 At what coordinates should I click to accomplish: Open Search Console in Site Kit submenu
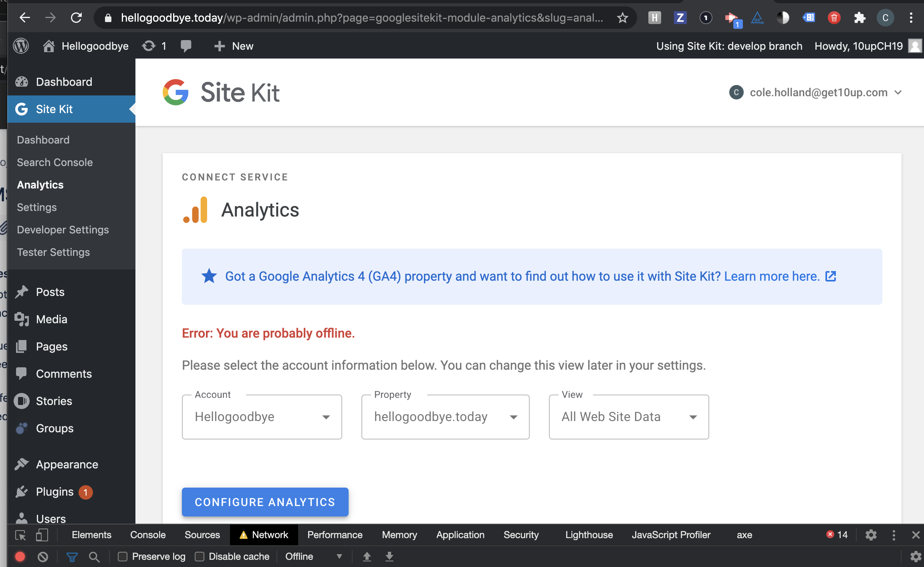point(55,162)
